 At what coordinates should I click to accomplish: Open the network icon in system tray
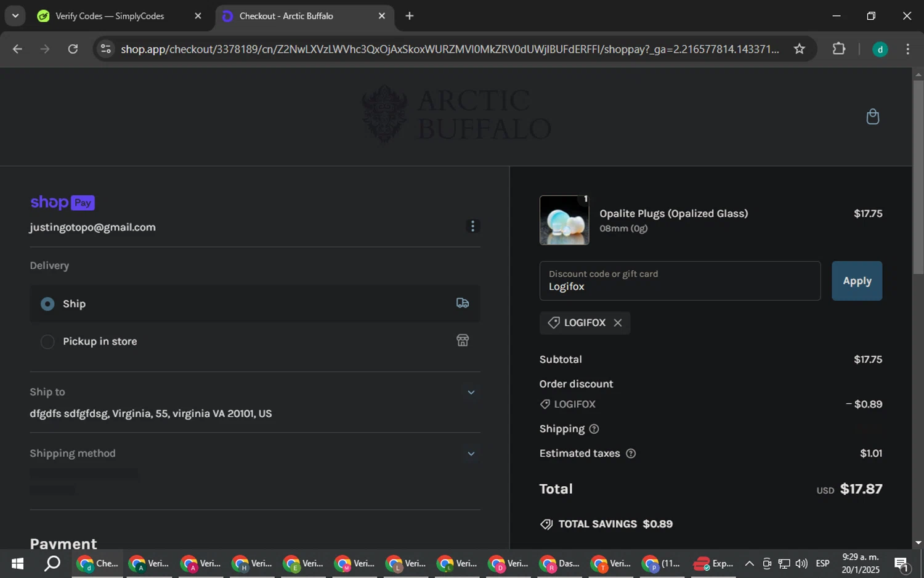point(784,563)
